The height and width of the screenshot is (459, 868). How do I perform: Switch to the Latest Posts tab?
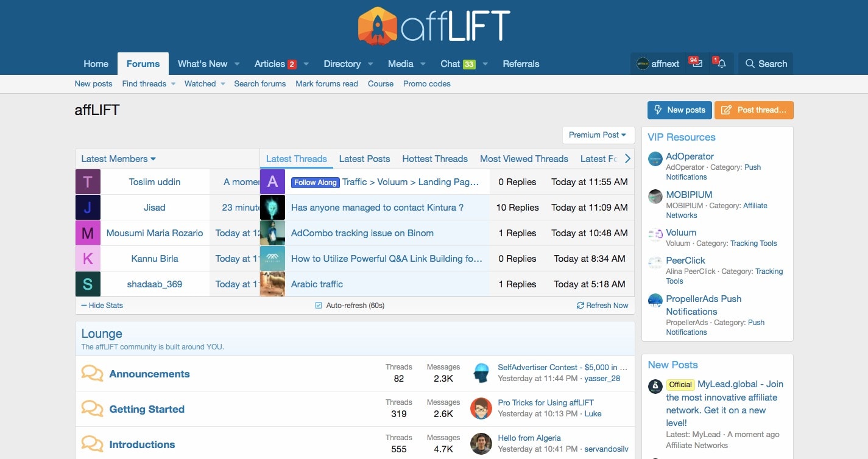tap(364, 158)
